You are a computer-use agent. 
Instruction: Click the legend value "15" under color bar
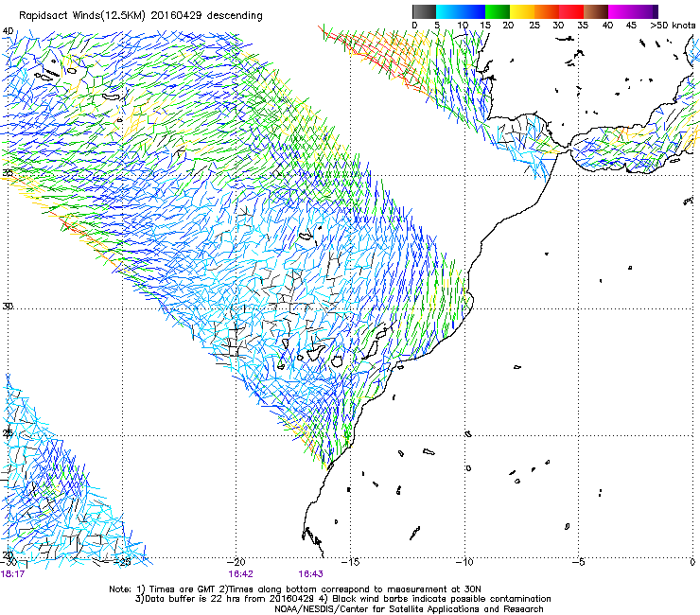(485, 26)
